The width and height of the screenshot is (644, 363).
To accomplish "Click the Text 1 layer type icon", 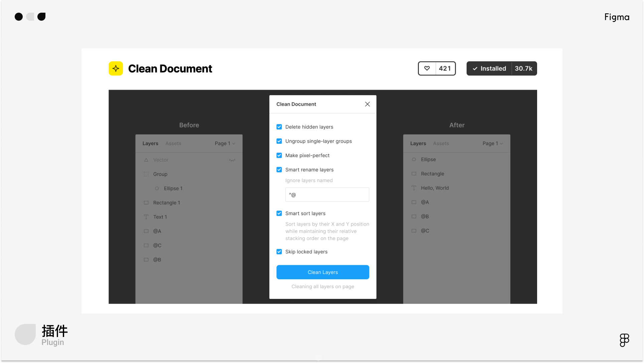I will (146, 217).
